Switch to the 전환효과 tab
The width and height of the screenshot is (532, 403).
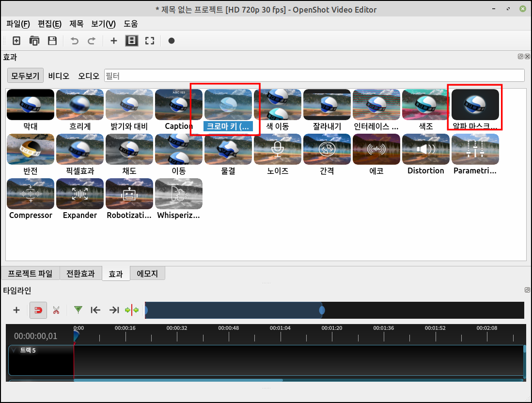pos(80,273)
